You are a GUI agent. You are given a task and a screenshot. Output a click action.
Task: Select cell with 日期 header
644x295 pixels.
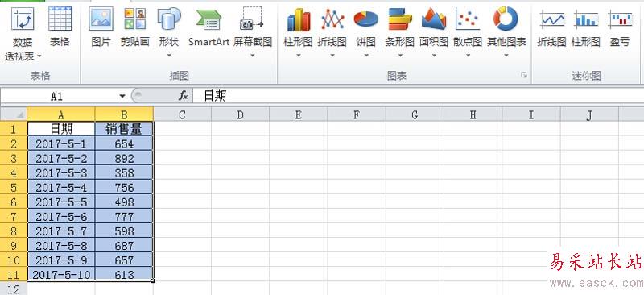tap(61, 129)
